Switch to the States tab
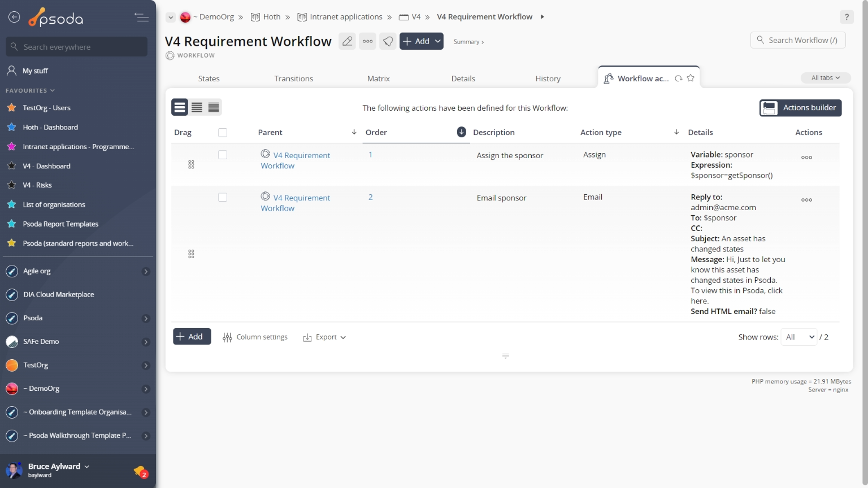 tap(209, 79)
